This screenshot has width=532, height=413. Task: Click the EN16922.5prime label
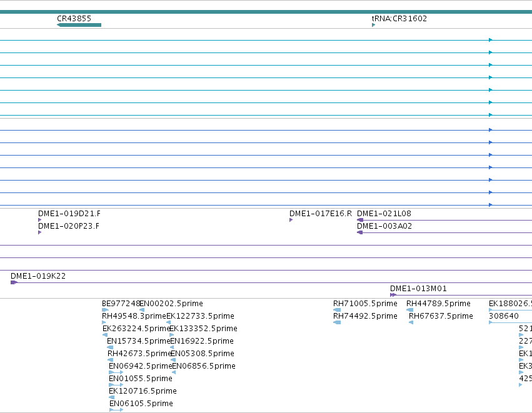click(x=202, y=341)
